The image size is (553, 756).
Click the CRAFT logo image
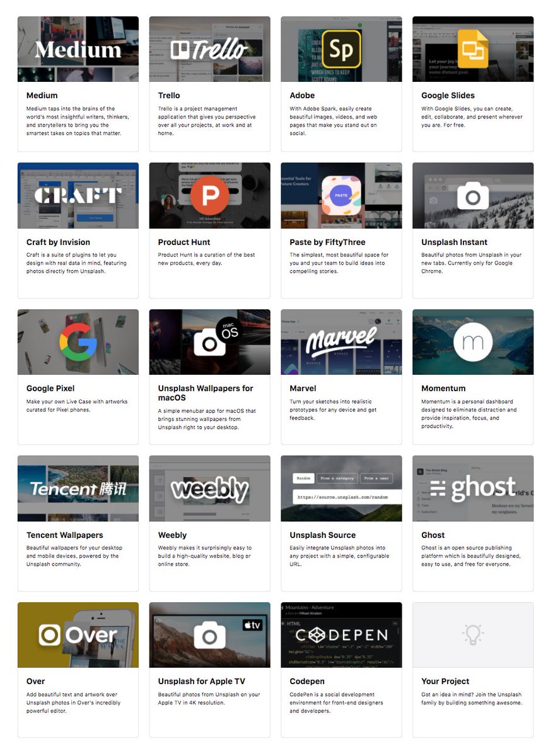point(78,196)
